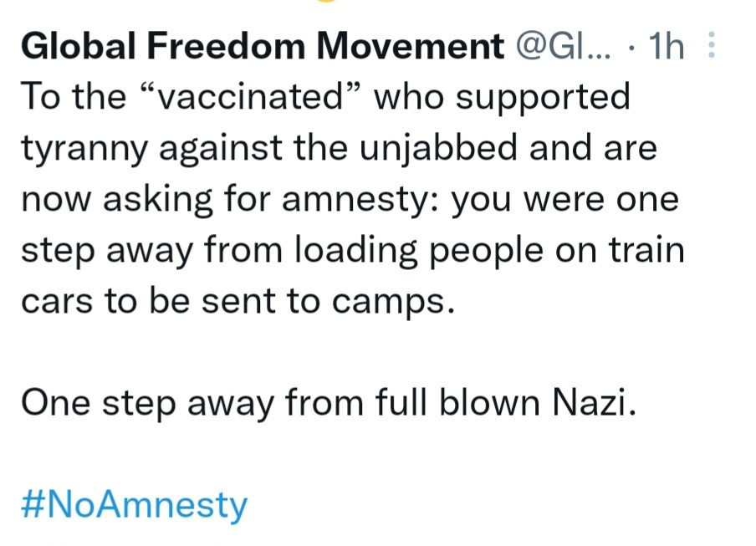Screen dimensions: 756x546
Task: Open the Global Freedom Movement profile name
Action: tap(261, 48)
